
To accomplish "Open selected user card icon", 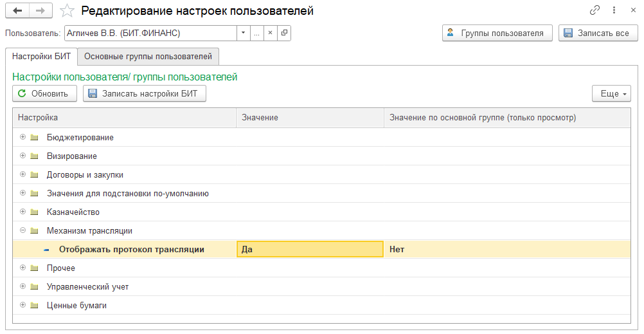I will click(x=284, y=33).
